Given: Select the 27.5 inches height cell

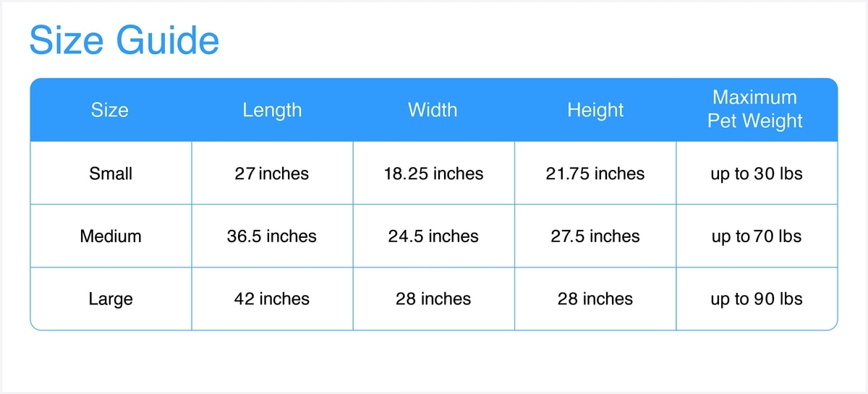Looking at the screenshot, I should [x=595, y=236].
